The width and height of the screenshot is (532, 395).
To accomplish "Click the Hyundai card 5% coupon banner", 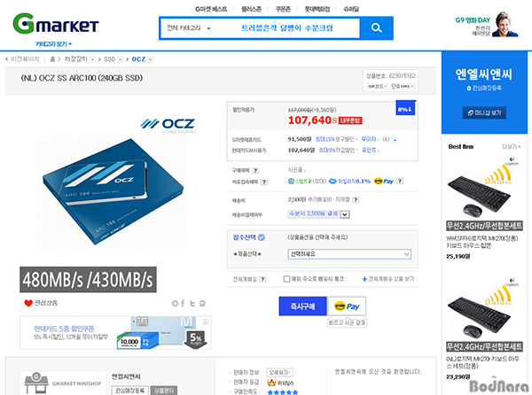I will click(x=115, y=333).
